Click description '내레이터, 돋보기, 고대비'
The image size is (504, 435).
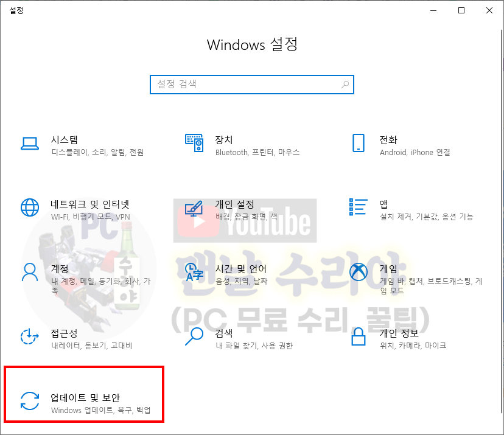(92, 346)
